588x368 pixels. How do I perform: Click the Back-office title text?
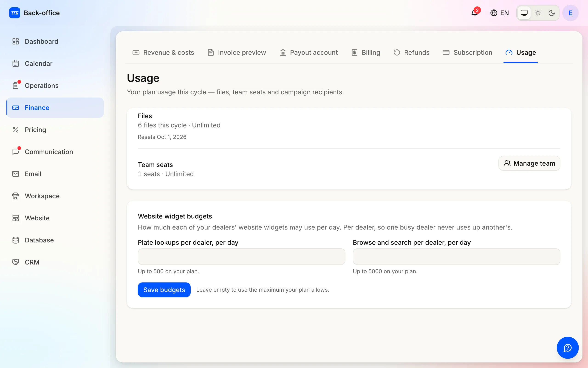tap(42, 13)
